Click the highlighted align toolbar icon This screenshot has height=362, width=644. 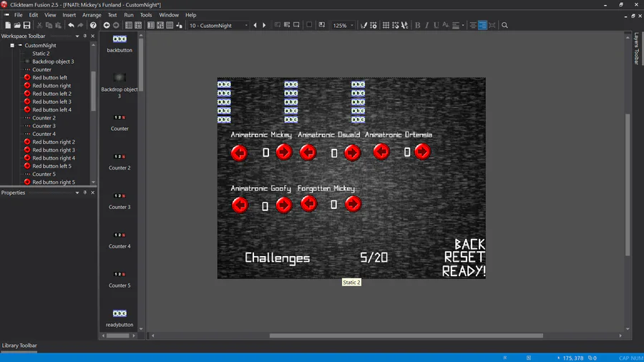coord(482,26)
